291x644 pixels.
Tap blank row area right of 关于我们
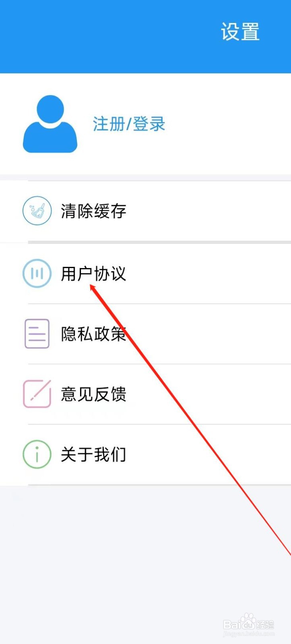coord(208,454)
